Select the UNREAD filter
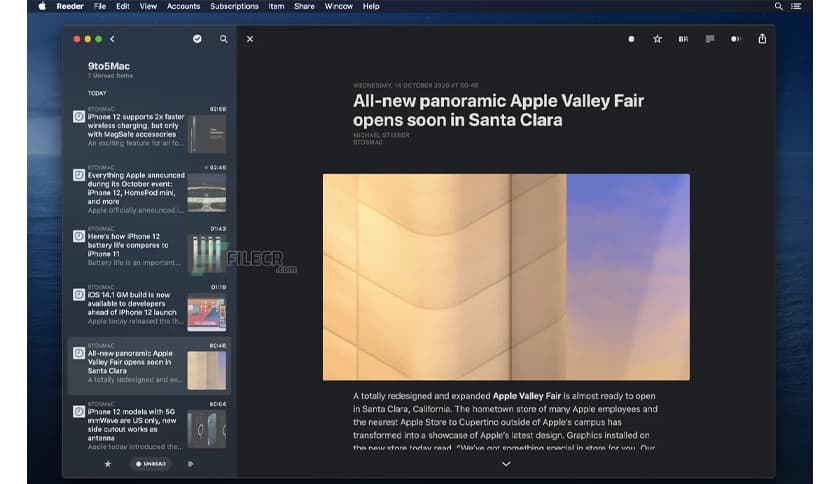The width and height of the screenshot is (836, 484). (x=150, y=464)
